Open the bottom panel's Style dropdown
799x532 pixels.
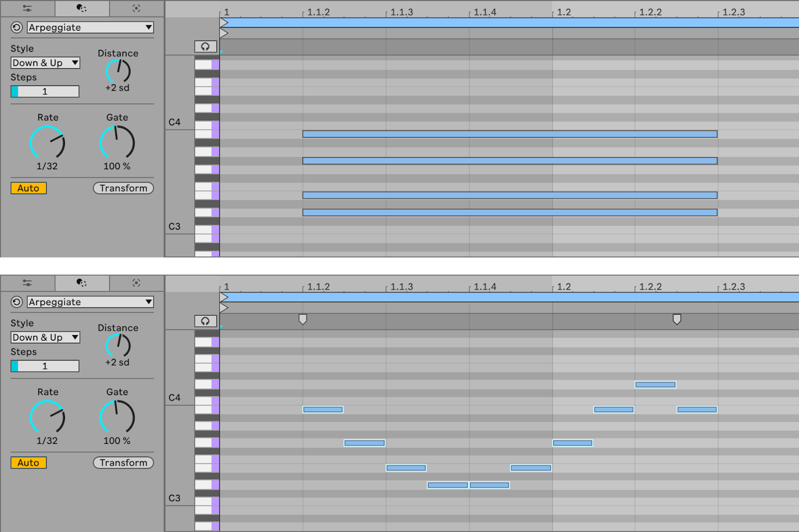44,337
